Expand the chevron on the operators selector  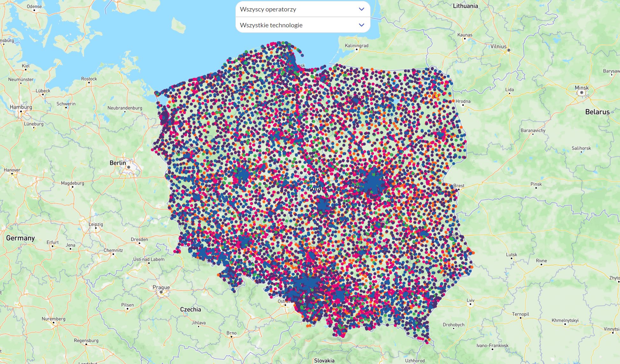(361, 9)
